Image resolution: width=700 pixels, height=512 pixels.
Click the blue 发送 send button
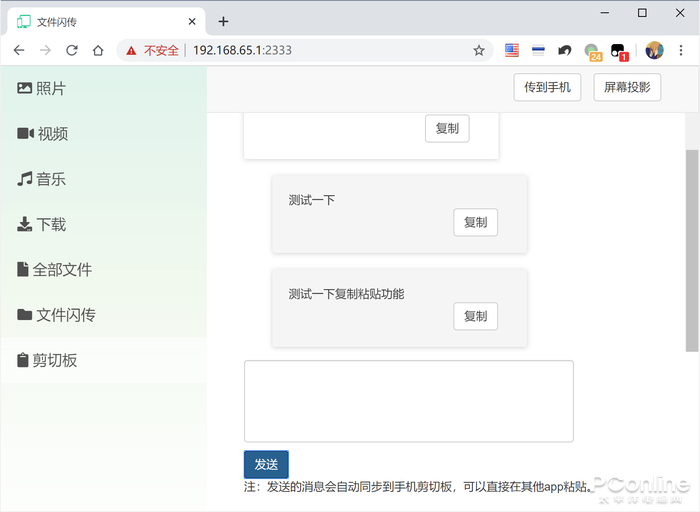click(x=266, y=465)
